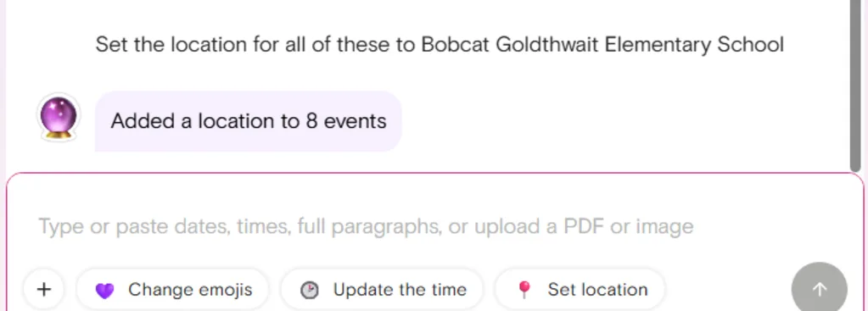Screen dimensions: 868x311
Task: Click the sent message about Bobcat Goldthwait
Action: point(440,44)
